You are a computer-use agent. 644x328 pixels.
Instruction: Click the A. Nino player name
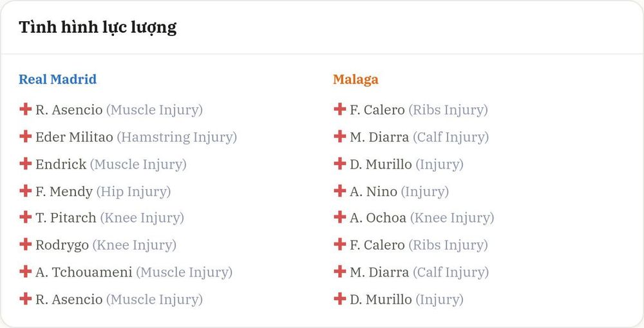374,191
